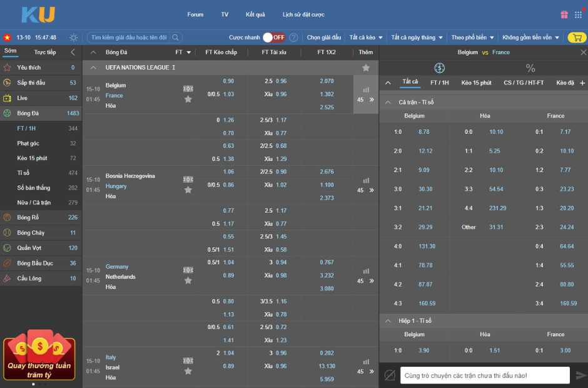Screen dimensions: 588x388
Task: Favorite the UEFA Nations League star
Action: tap(366, 68)
